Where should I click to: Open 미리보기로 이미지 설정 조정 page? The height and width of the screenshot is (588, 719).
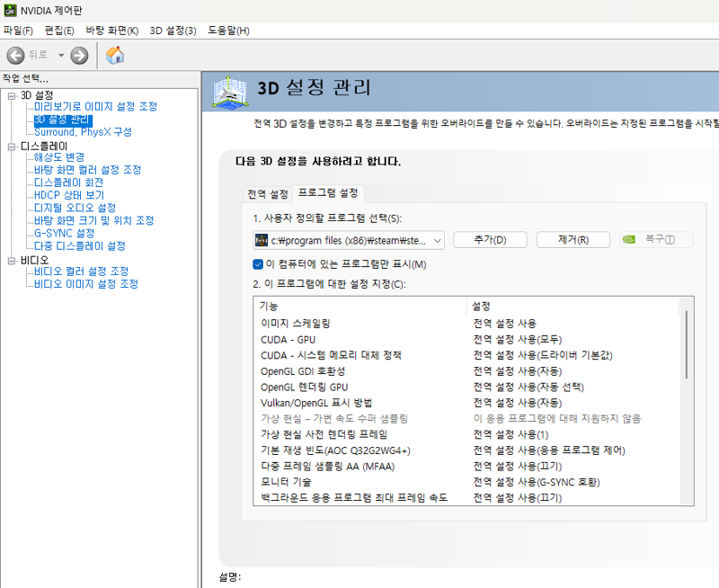pos(96,107)
